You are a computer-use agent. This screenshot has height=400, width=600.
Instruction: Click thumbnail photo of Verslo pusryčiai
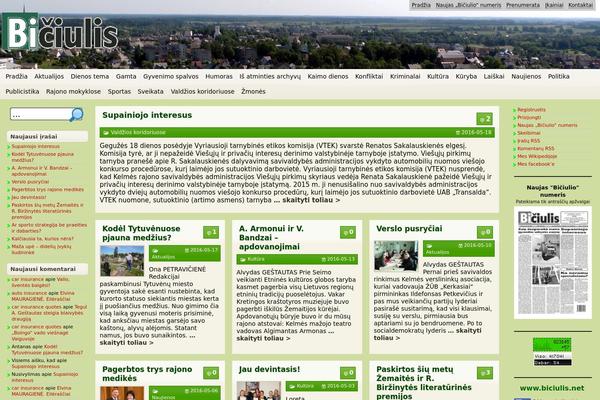396,256
